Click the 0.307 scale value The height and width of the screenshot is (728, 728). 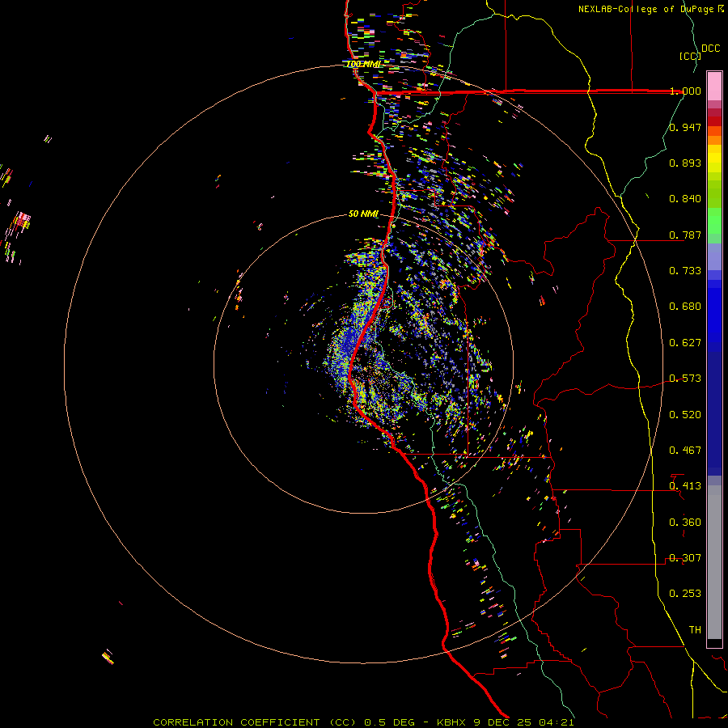685,558
